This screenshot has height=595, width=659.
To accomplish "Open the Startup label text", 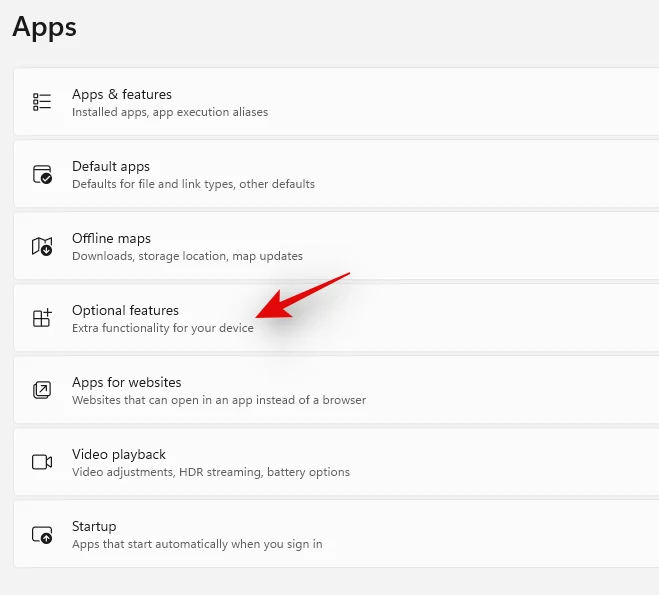I will point(94,526).
